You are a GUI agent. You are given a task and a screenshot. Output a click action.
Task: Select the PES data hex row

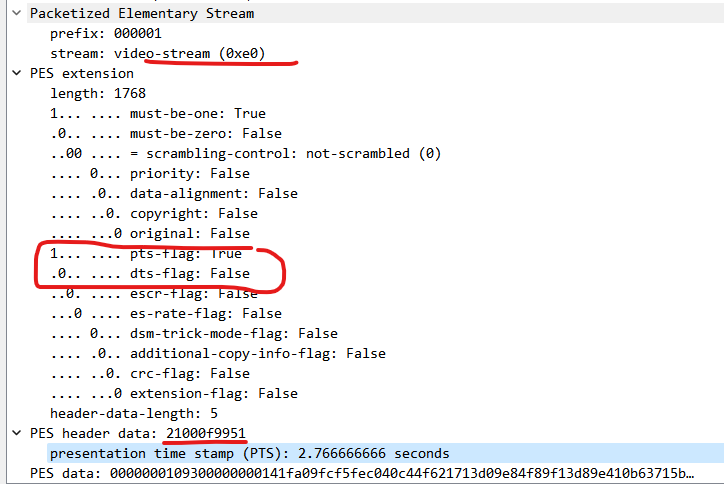tap(362, 473)
